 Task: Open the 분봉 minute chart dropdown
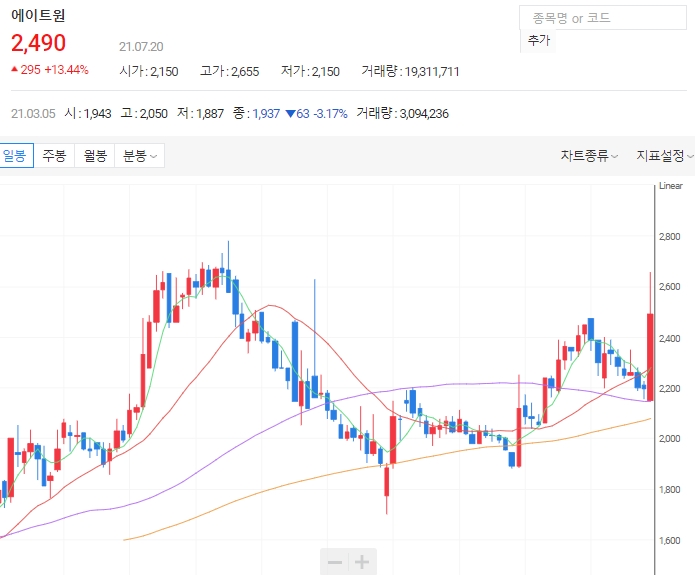pyautogui.click(x=140, y=156)
